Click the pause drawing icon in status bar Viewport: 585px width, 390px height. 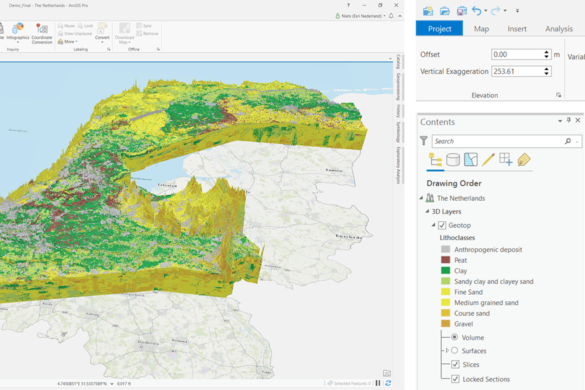378,383
